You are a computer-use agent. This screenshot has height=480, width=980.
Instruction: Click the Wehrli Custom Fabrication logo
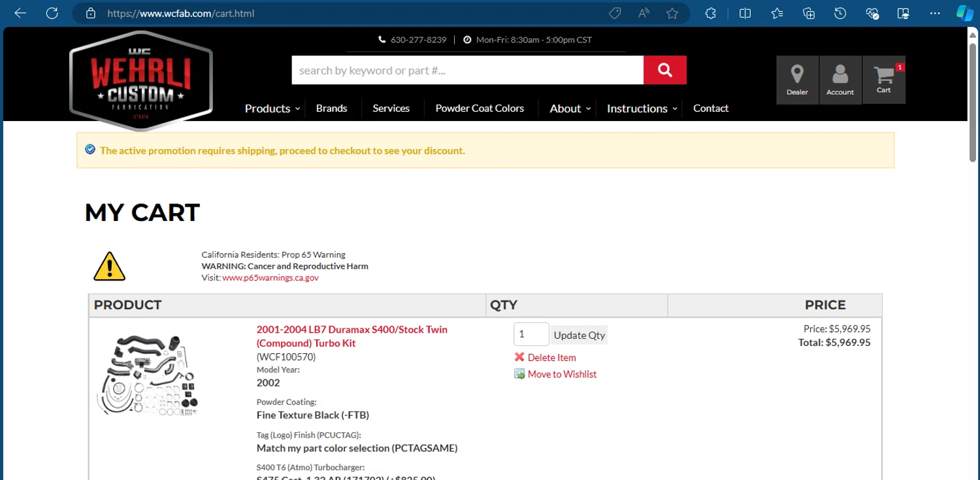click(141, 80)
